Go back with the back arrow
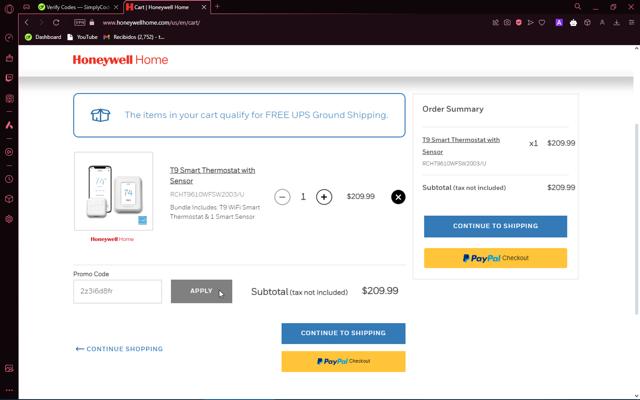 click(27, 22)
